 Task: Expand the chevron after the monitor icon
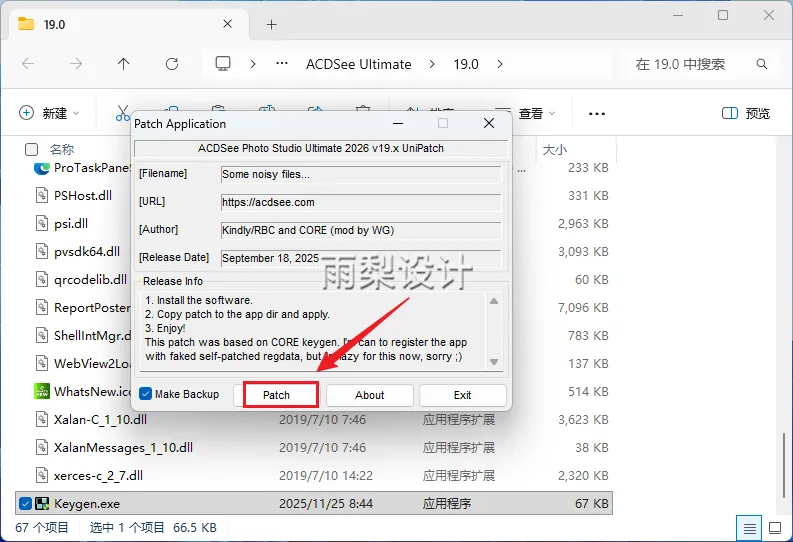pos(253,64)
